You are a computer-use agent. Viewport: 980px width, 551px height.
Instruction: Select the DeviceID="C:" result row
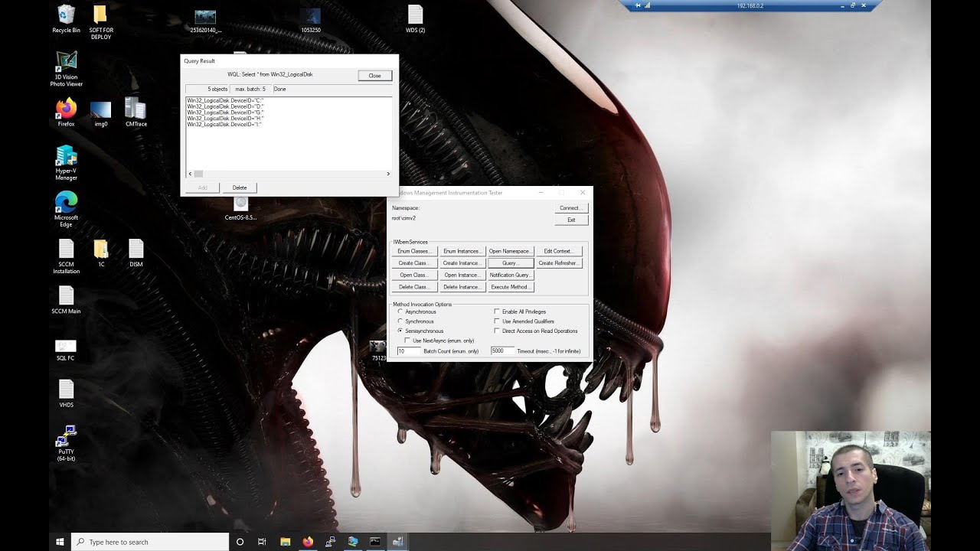coord(225,100)
